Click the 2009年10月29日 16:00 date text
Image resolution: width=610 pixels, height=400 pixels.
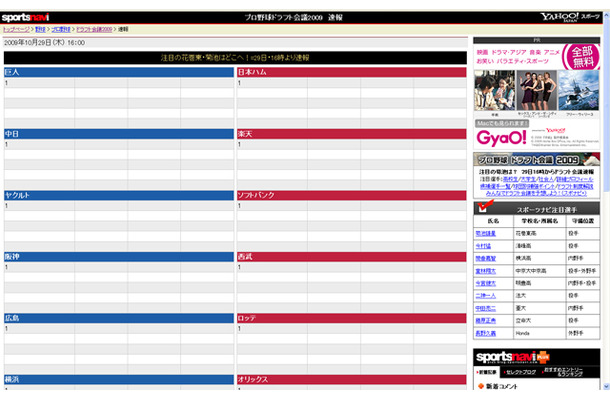(44, 43)
